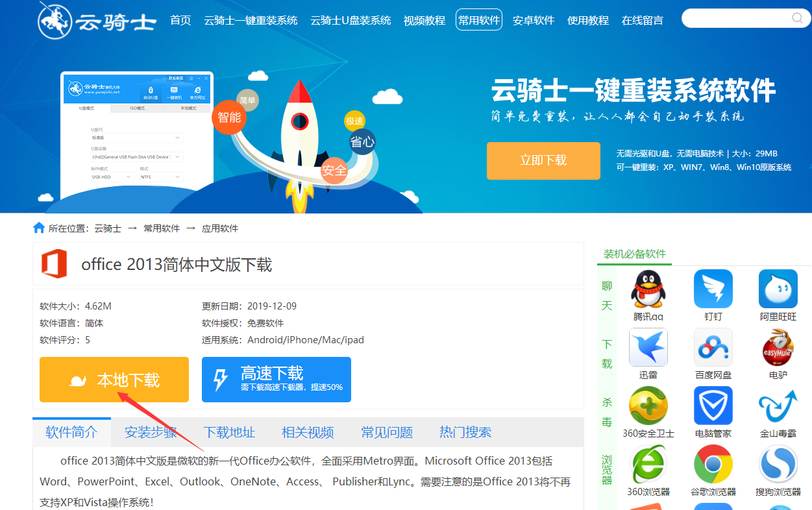The width and height of the screenshot is (812, 510).
Task: Click the snail icon on 本地下载
Action: tap(78, 381)
